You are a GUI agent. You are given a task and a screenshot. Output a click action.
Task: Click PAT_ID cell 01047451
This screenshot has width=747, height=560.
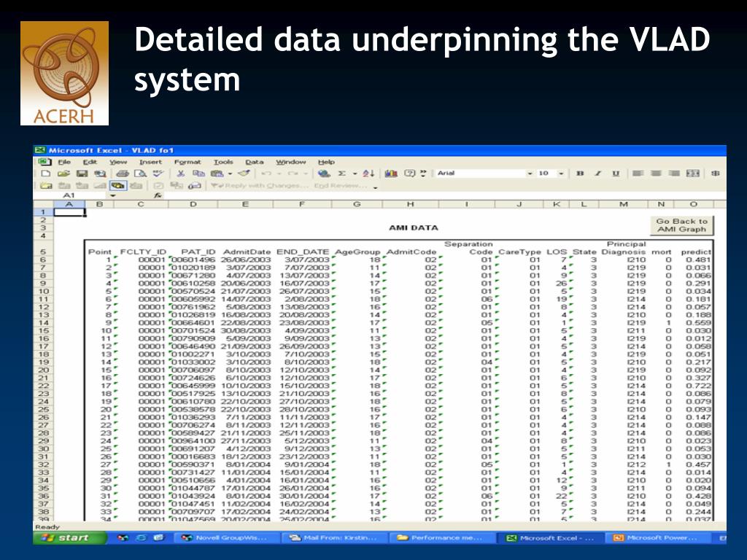click(193, 504)
